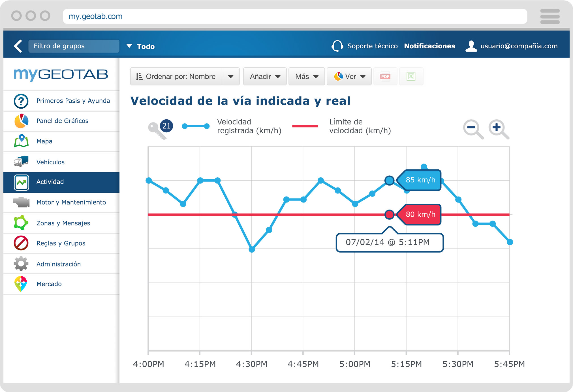This screenshot has height=392, width=573.
Task: Open Panel de Gráficos
Action: point(62,121)
